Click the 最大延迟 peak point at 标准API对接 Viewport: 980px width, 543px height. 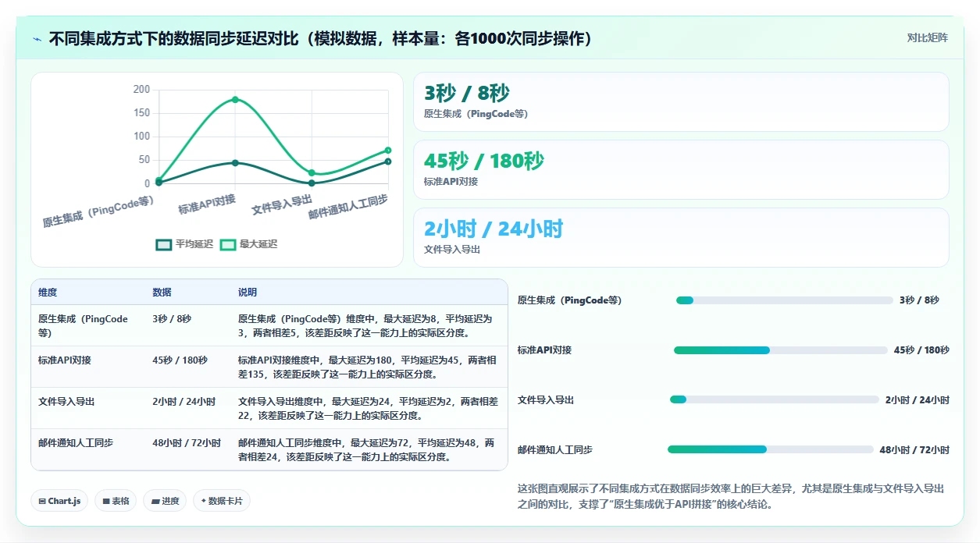[x=235, y=99]
